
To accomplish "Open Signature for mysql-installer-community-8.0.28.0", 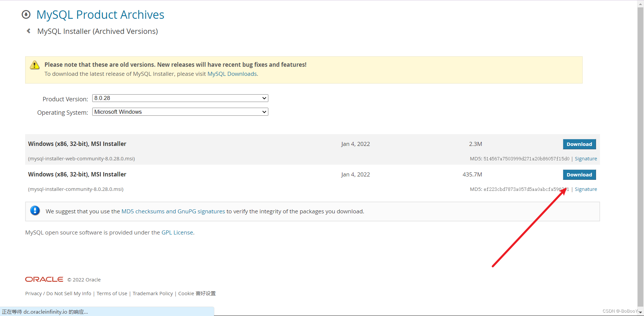I will [x=586, y=189].
